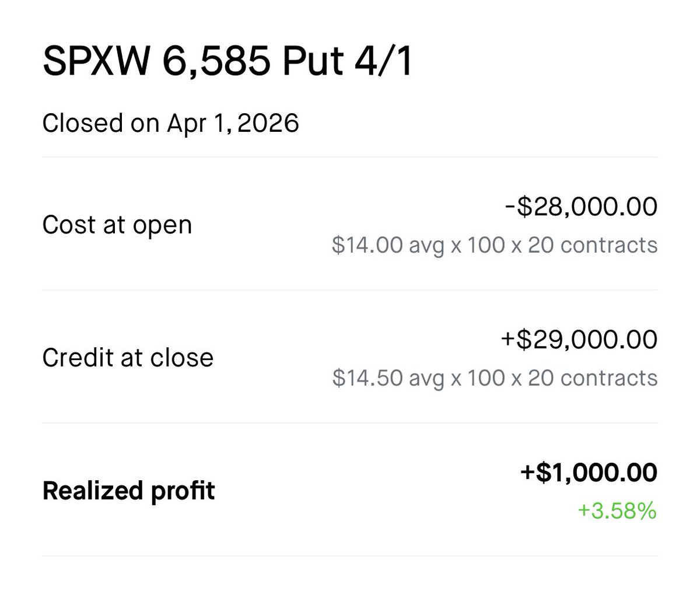The width and height of the screenshot is (700, 594).
Task: Select the 6,585 strike price in title
Action: click(216, 62)
